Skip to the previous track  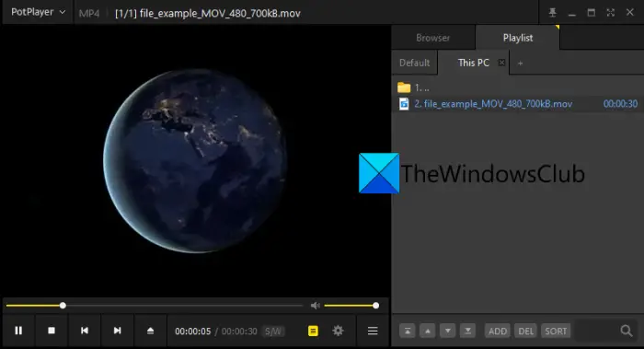point(85,331)
